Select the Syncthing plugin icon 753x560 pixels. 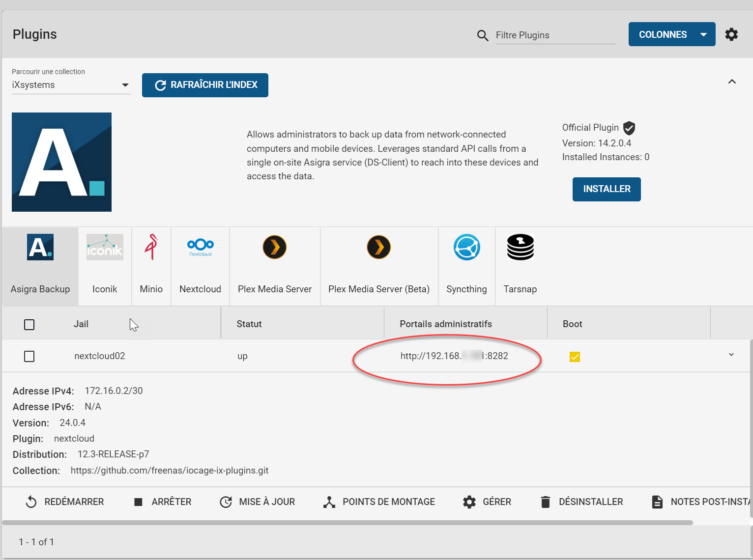pos(467,247)
